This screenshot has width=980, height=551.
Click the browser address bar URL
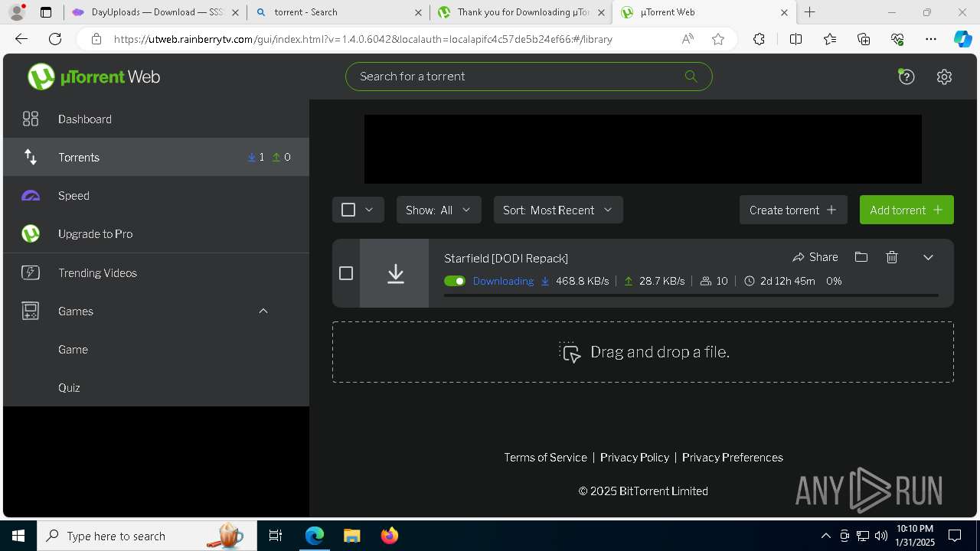tap(364, 39)
